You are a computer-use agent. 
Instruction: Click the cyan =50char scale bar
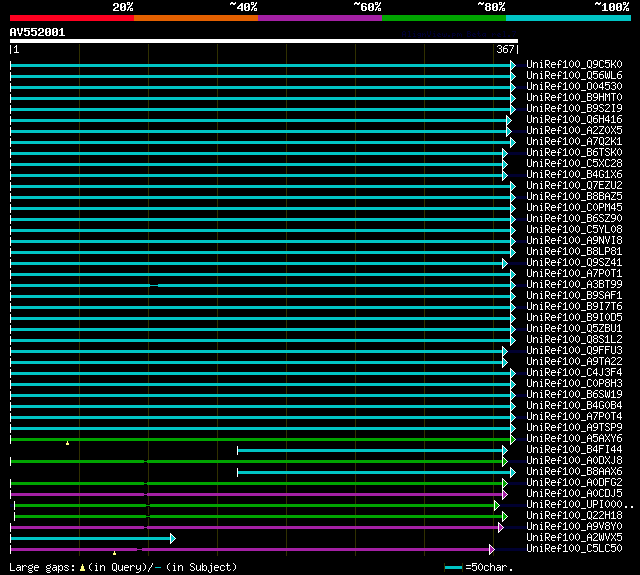click(x=453, y=567)
